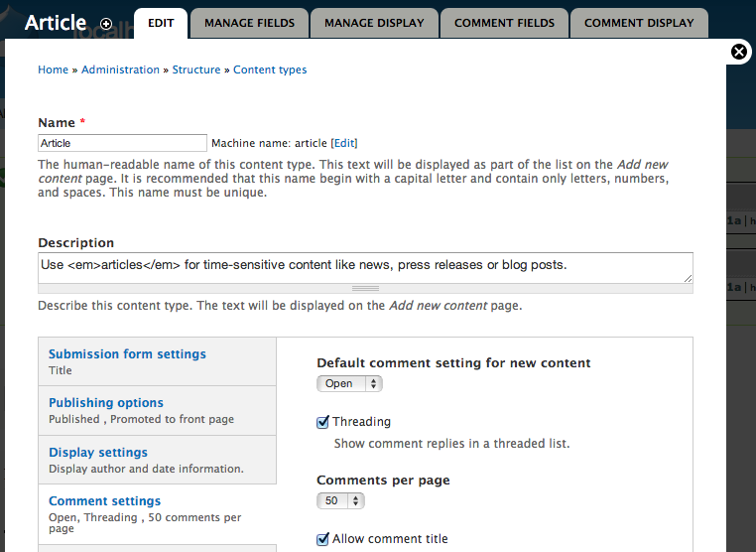Open the Structure breadcrumb link

point(196,69)
